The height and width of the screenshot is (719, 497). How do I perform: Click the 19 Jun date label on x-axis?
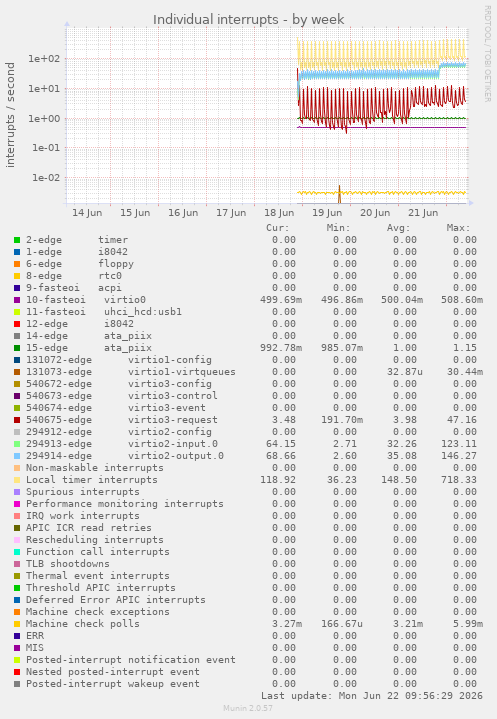click(327, 213)
